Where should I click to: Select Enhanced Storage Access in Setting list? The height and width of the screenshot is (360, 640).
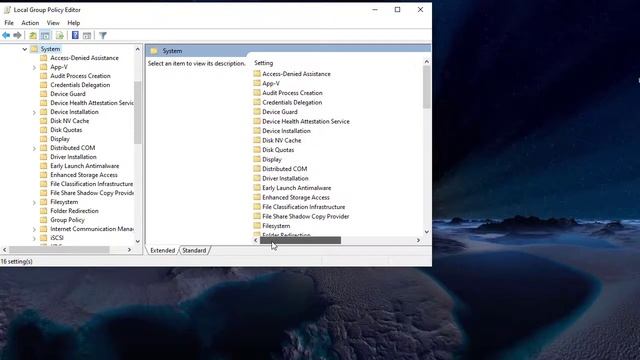tap(296, 197)
